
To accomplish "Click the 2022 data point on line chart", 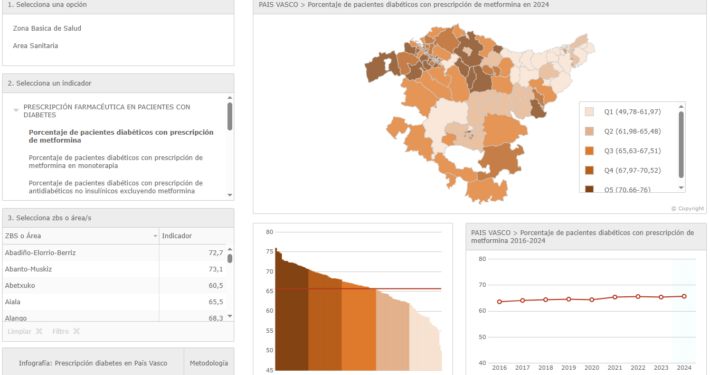I will [x=638, y=297].
